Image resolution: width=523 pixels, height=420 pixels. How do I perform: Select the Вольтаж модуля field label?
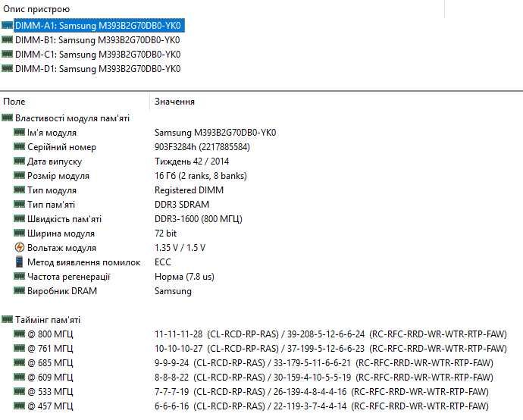pyautogui.click(x=61, y=248)
